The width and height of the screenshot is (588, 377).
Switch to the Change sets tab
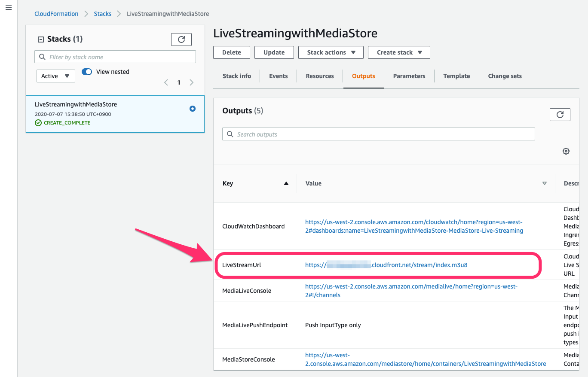click(x=505, y=76)
